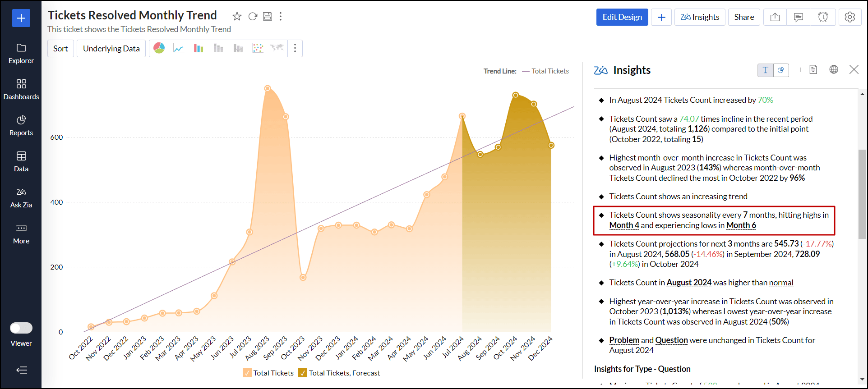Viewport: 868px width, 389px height.
Task: Open the Underlying Data view
Action: point(111,49)
